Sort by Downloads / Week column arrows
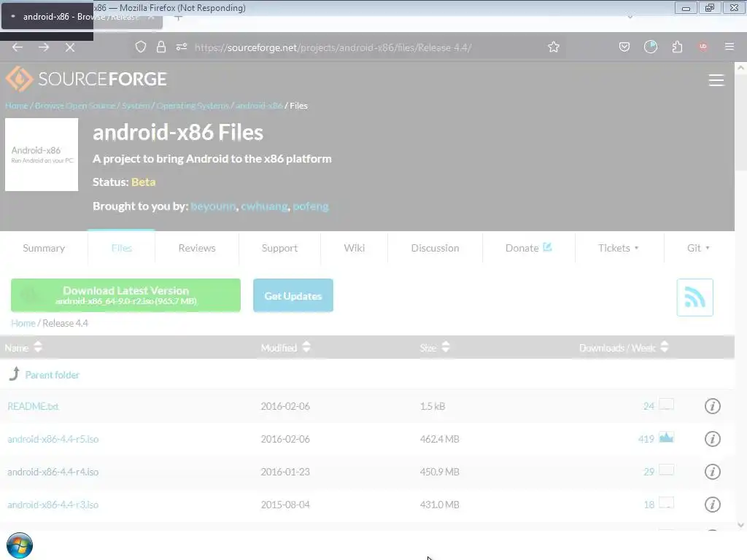 tap(665, 347)
